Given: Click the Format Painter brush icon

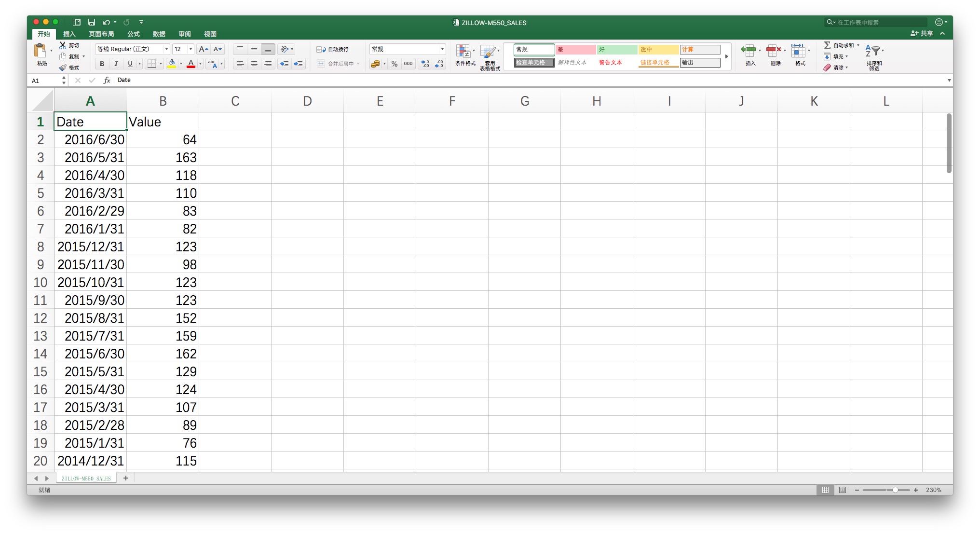Looking at the screenshot, I should 63,68.
